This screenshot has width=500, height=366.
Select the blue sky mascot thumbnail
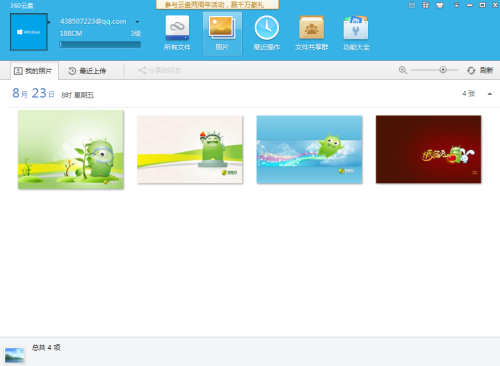309,149
